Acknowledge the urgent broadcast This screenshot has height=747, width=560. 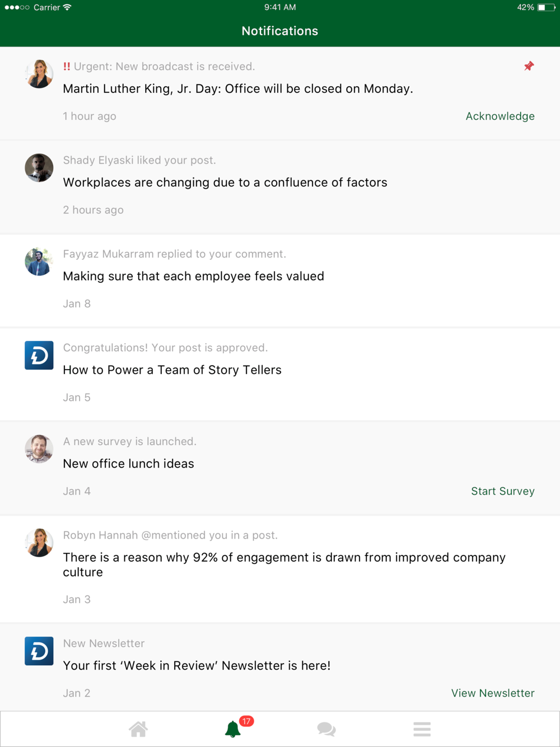pyautogui.click(x=500, y=116)
